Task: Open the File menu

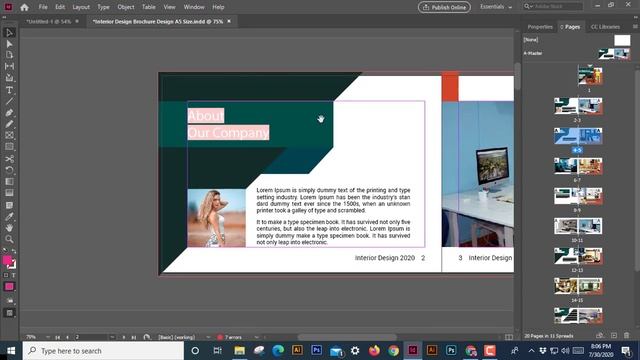Action: [x=43, y=7]
